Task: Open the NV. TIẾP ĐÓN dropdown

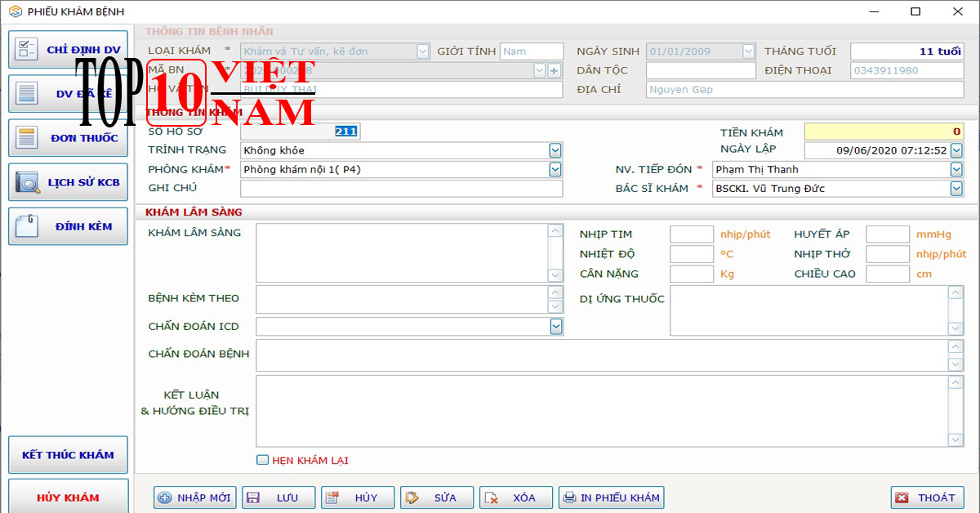Action: point(956,169)
